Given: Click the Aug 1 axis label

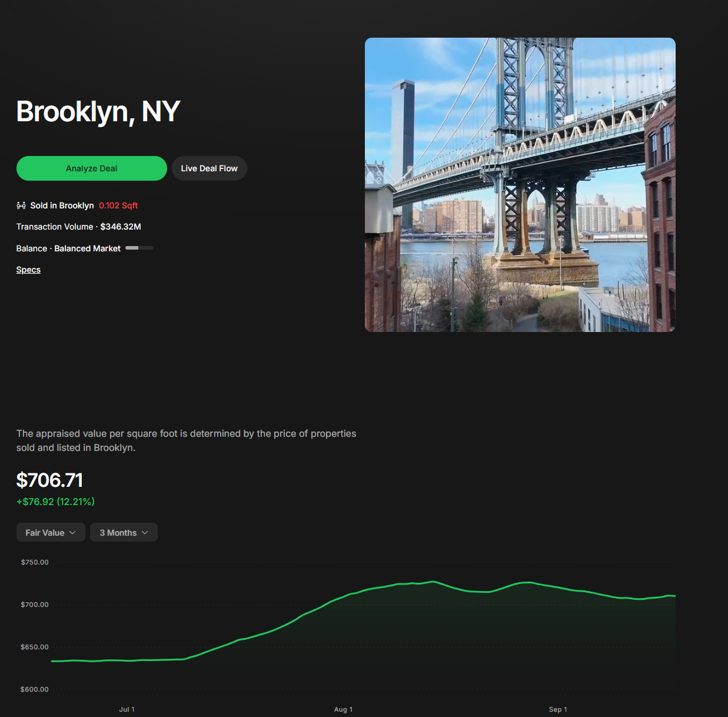Looking at the screenshot, I should click(343, 709).
